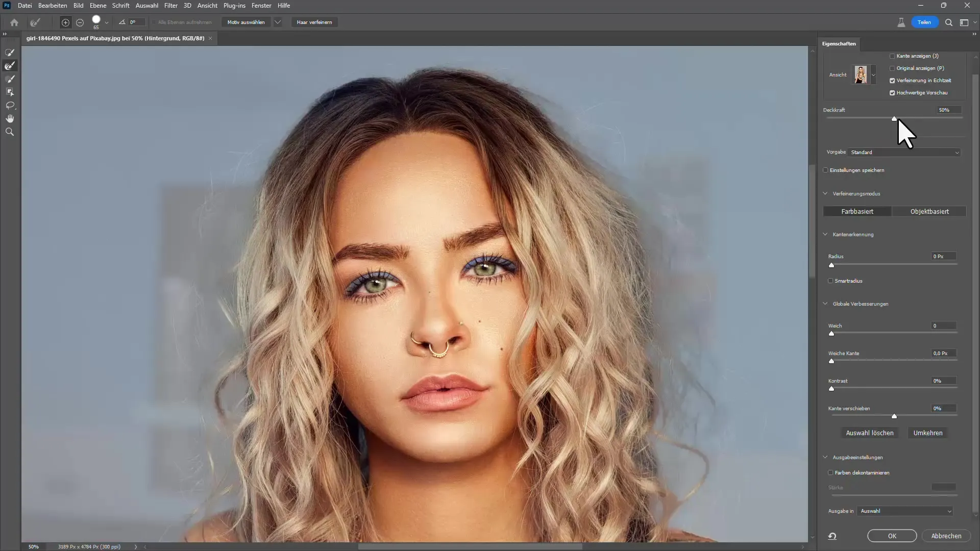Collapse the Kantenerkennung section
Screen dimensions: 980x551
click(x=825, y=235)
